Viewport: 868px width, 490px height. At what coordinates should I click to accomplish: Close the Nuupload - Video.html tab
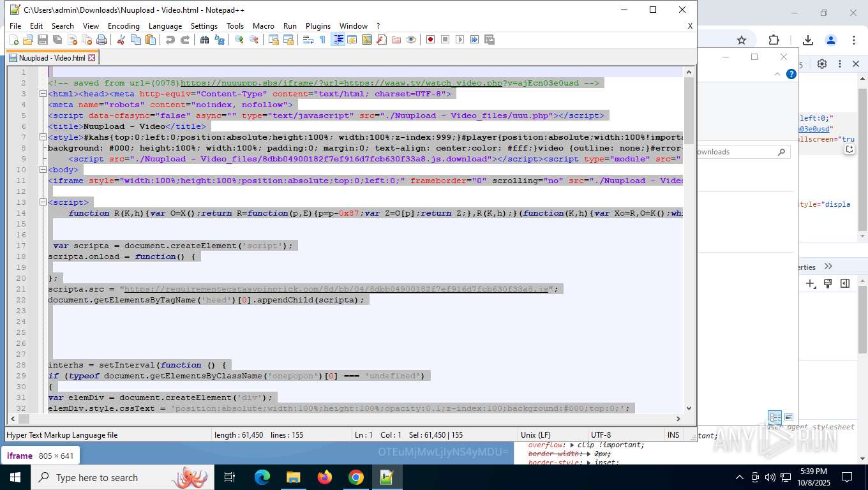91,57
